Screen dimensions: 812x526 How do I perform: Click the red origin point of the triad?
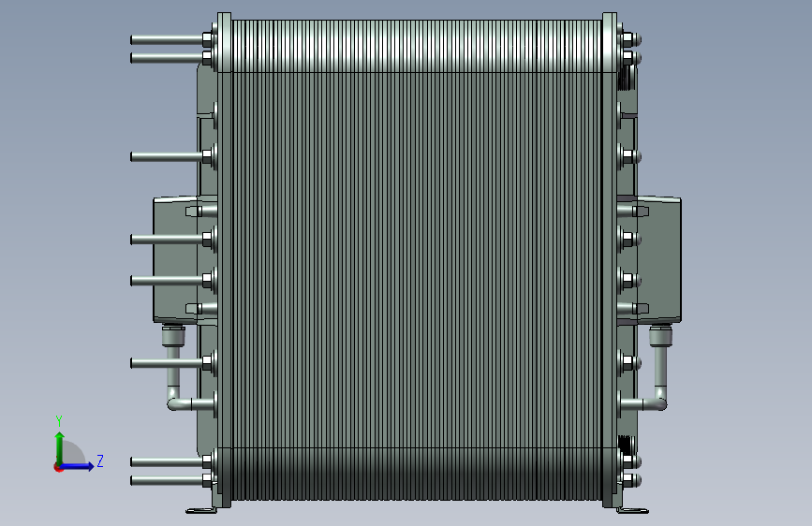coord(58,467)
